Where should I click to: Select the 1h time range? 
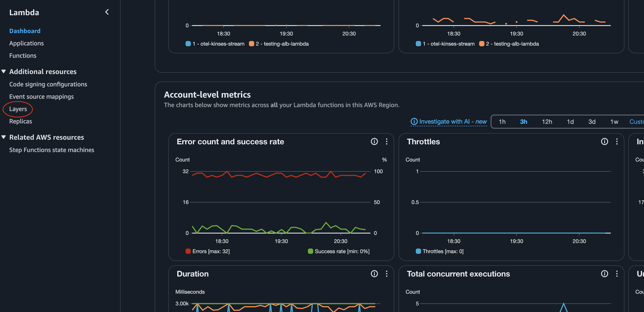click(x=502, y=122)
